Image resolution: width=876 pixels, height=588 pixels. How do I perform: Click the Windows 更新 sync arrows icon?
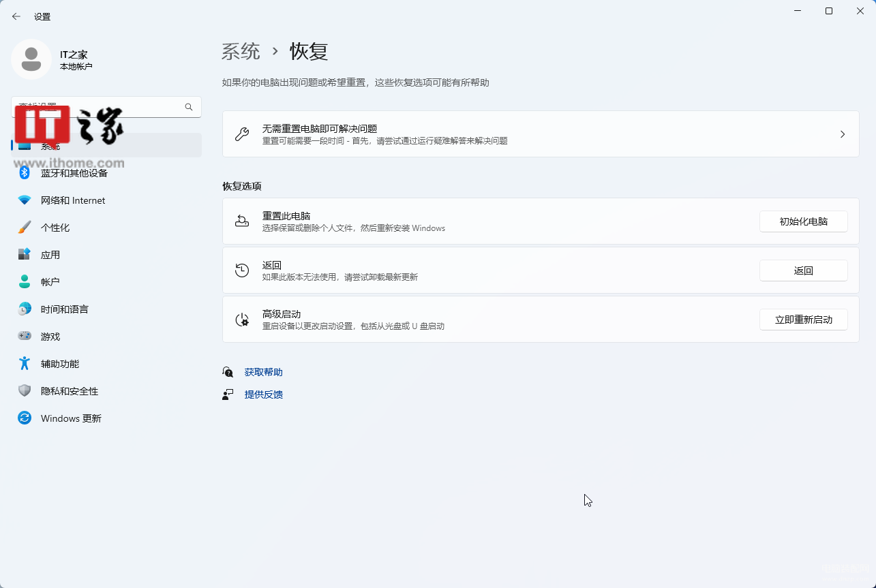tap(25, 418)
